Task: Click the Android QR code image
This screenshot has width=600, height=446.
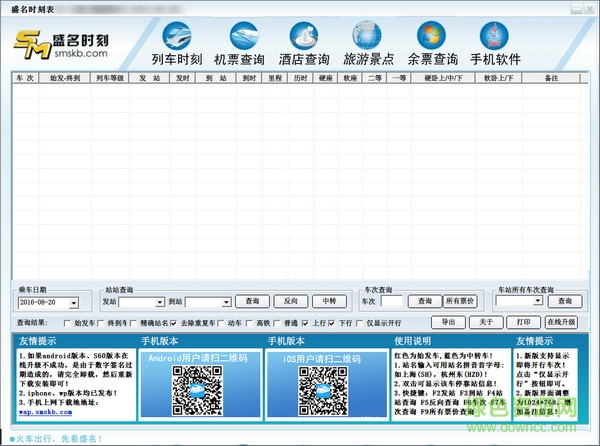Action: click(x=193, y=389)
